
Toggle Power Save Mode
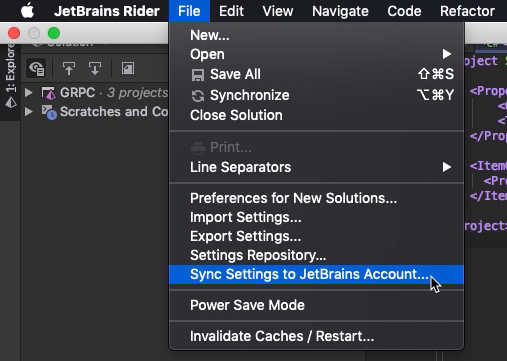pyautogui.click(x=316, y=305)
